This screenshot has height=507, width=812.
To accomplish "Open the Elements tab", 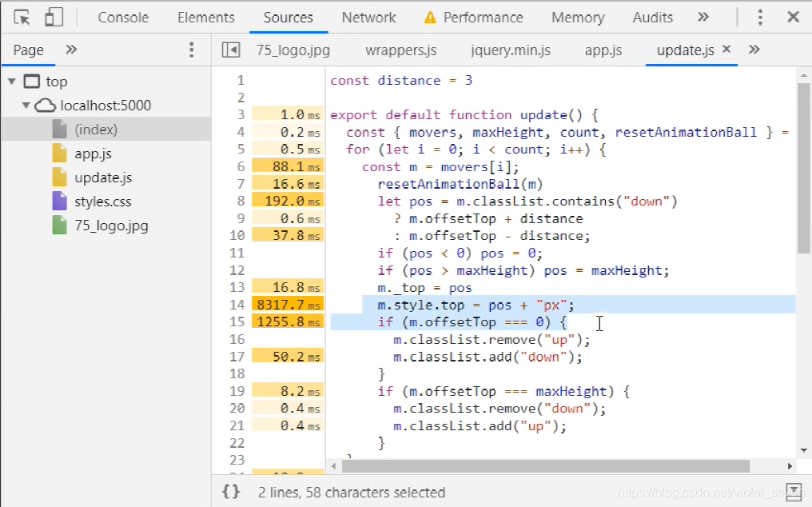I will point(205,18).
